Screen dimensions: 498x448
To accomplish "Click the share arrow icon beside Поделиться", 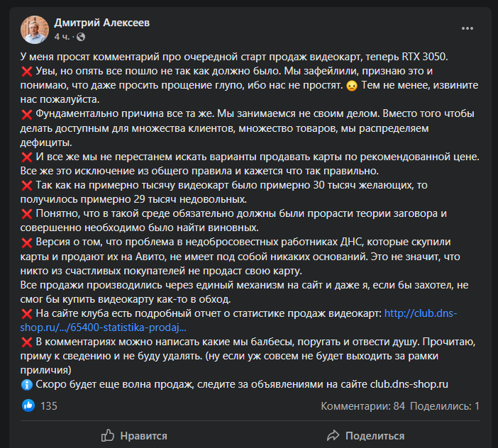I will (x=333, y=435).
